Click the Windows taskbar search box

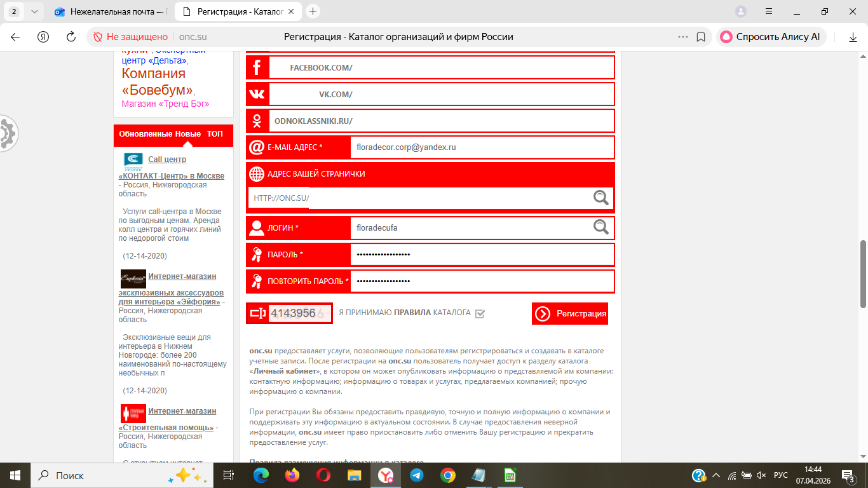121,475
